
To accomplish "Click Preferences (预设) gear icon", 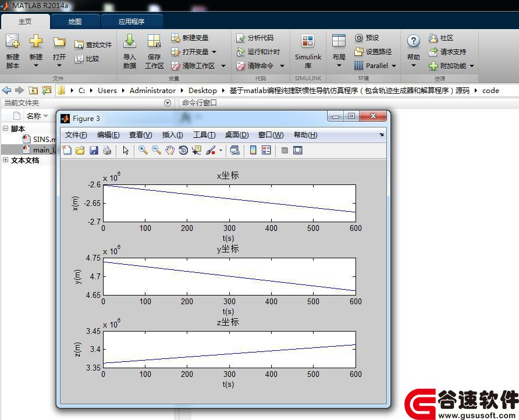I will (359, 38).
